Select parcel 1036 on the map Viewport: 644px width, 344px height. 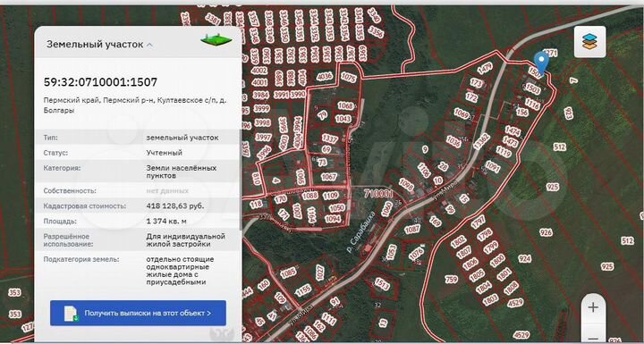pos(453,142)
